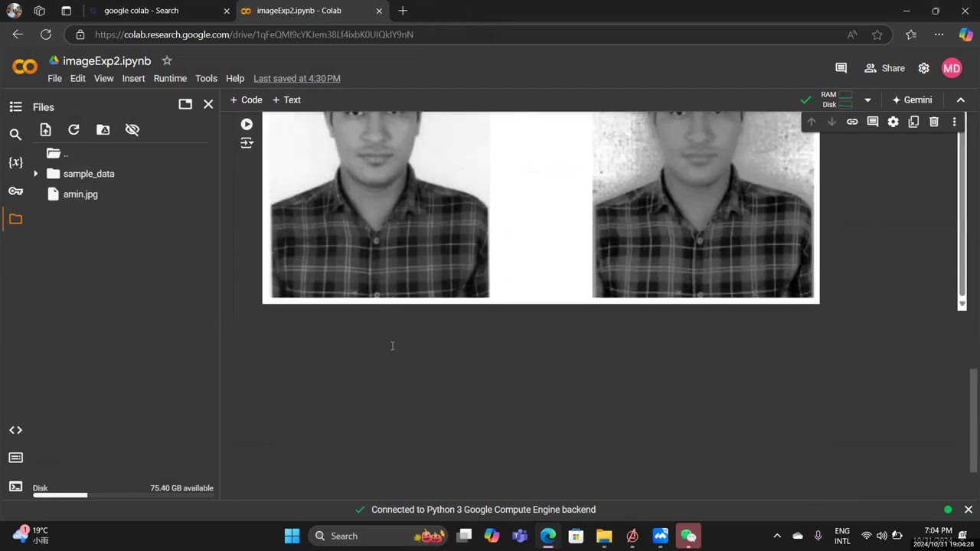Expand the sample_data folder
980x551 pixels.
tap(35, 174)
